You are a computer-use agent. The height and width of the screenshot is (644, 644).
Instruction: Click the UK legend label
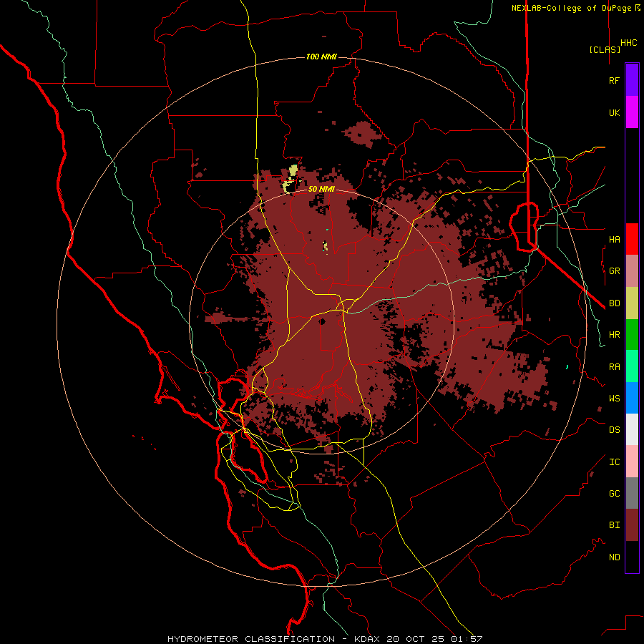pos(614,112)
